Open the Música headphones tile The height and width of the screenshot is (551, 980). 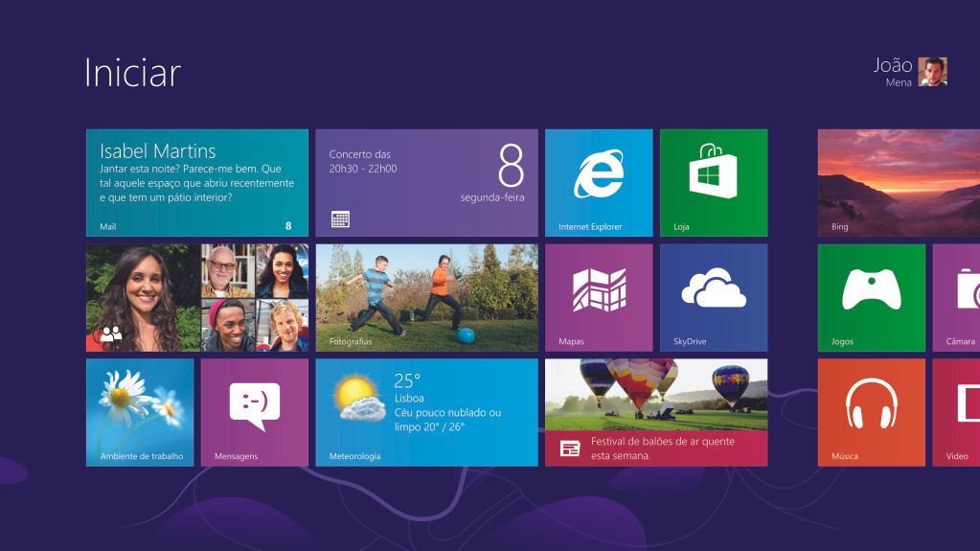click(871, 412)
